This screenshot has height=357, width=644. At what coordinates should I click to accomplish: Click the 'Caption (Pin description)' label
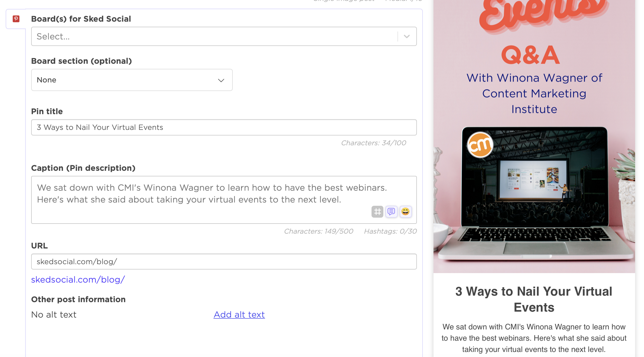[x=83, y=168]
